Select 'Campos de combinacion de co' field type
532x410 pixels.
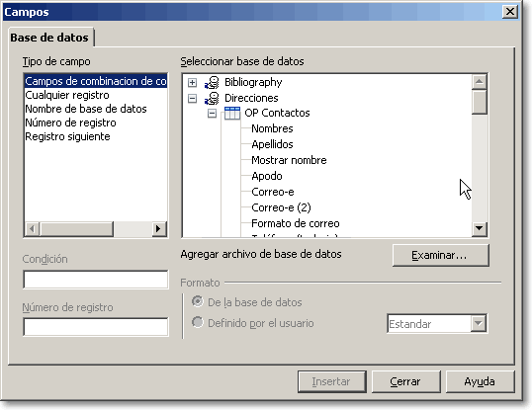[x=96, y=81]
